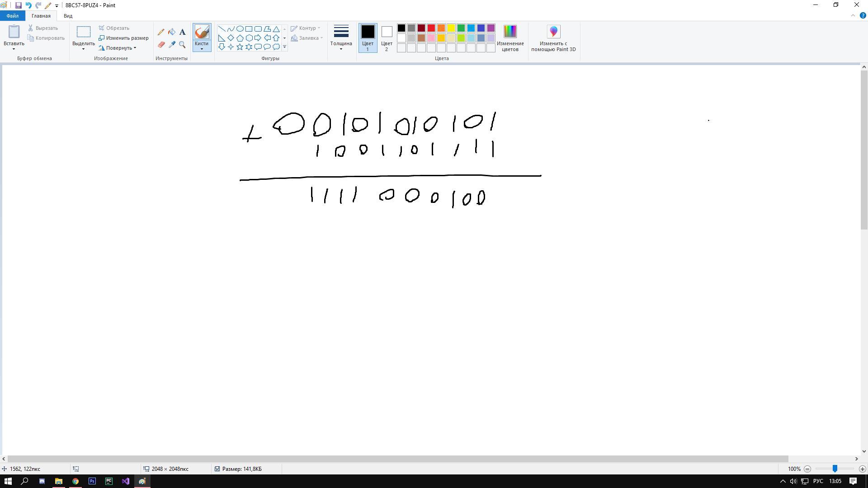Select the Eraser tool
Screen dimensions: 868x488
pyautogui.click(x=161, y=44)
